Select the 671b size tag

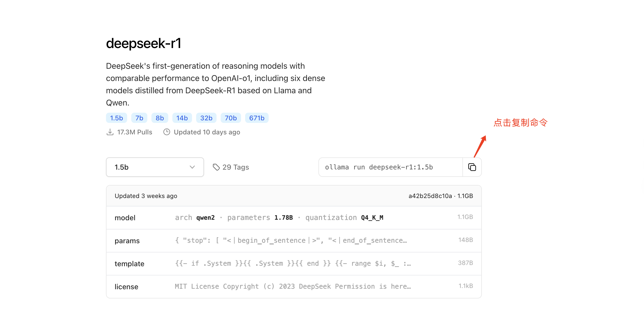click(x=257, y=118)
